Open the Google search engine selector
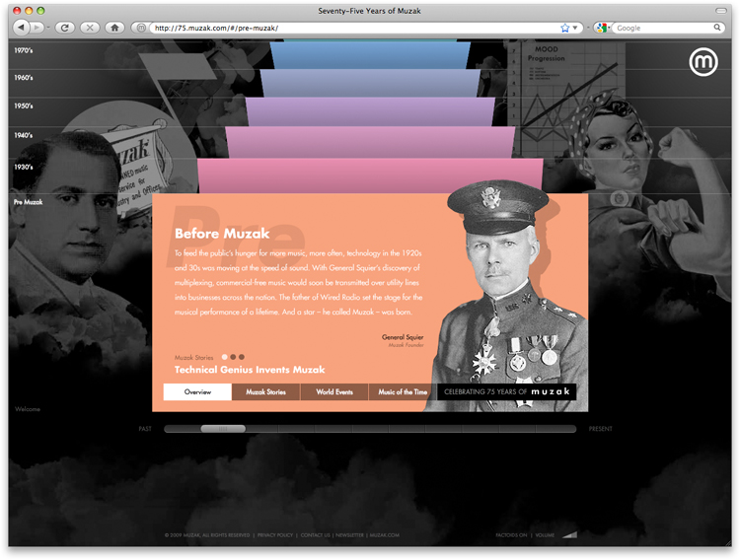The width and height of the screenshot is (740, 560). (602, 28)
